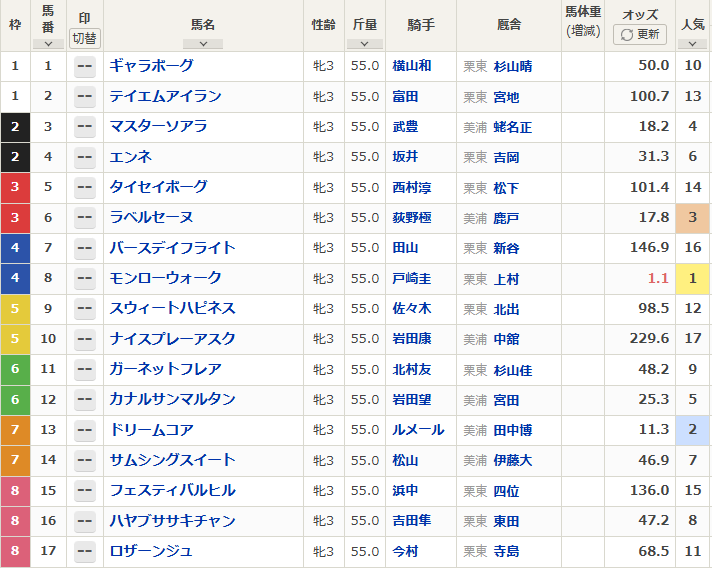Open mark selector for ギャラボーグ
The height and width of the screenshot is (569, 712).
tap(84, 67)
